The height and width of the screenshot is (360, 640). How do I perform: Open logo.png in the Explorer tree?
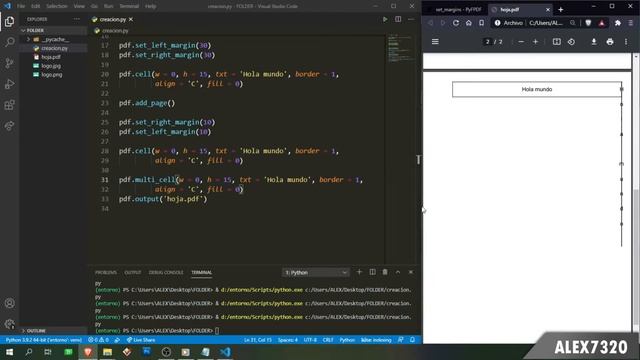[51, 75]
